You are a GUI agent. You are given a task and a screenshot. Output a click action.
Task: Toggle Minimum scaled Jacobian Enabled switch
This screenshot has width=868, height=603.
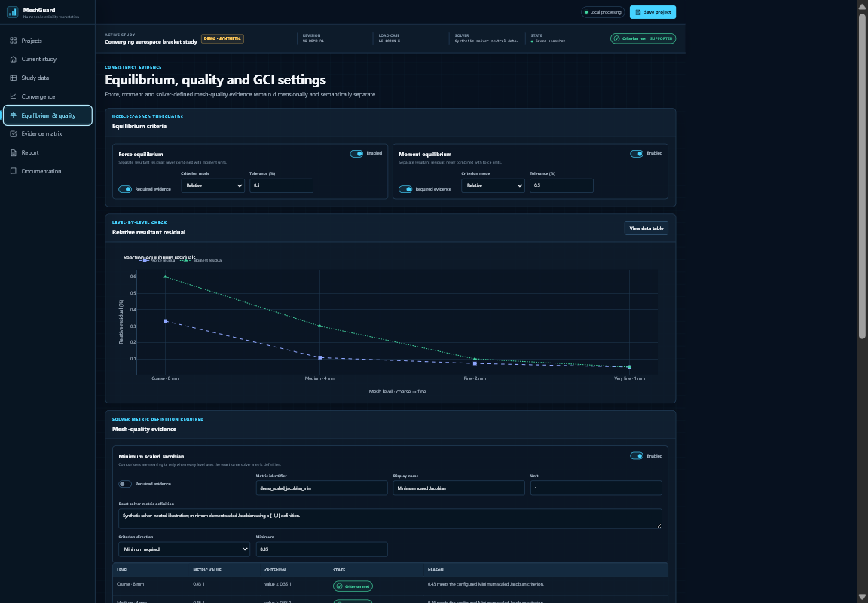coord(637,456)
